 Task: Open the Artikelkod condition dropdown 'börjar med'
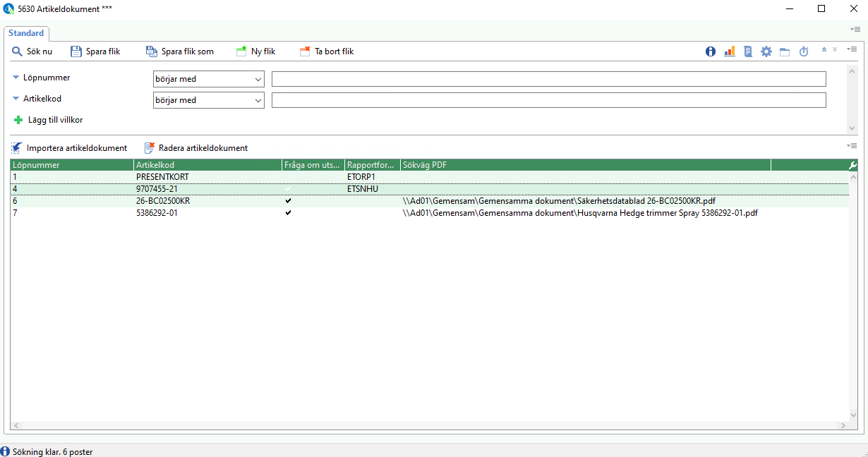pos(209,100)
